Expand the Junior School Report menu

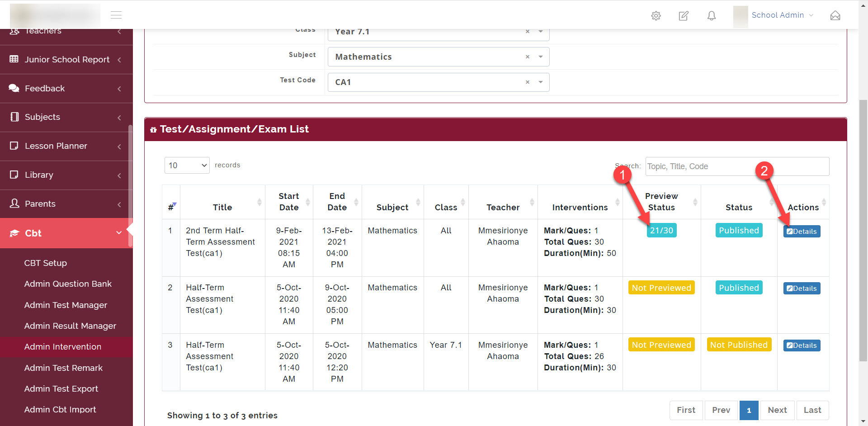(66, 59)
